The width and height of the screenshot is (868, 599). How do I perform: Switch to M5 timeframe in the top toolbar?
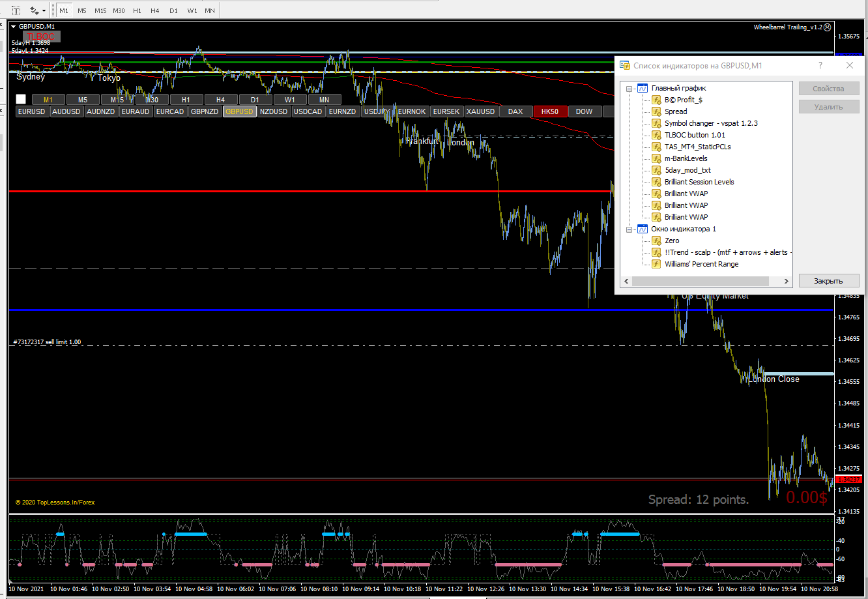pyautogui.click(x=81, y=10)
